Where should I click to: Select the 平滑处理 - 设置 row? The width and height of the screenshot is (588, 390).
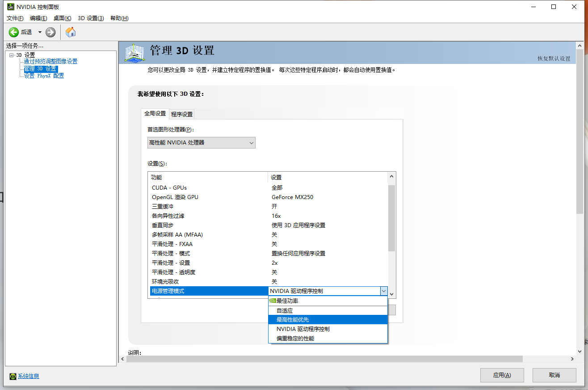(x=268, y=263)
